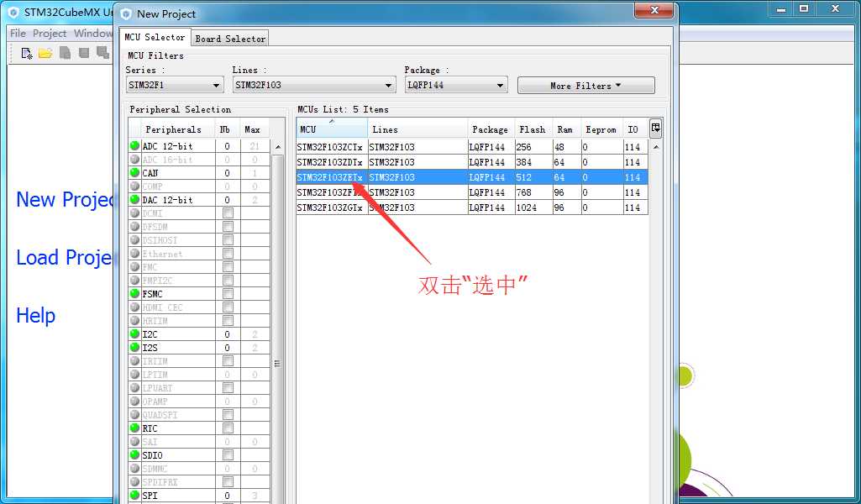Sort the list by the Eeprom column header
Image resolution: width=861 pixels, height=504 pixels.
pyautogui.click(x=601, y=129)
